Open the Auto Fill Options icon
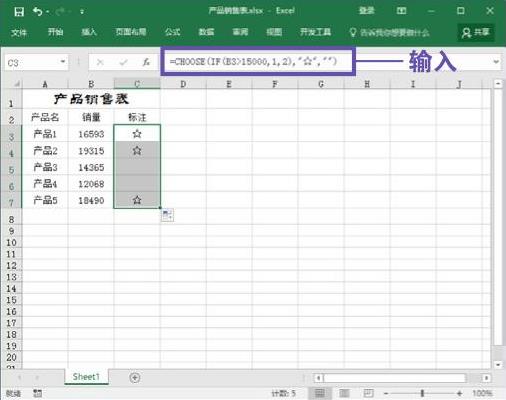The height and width of the screenshot is (400, 506). click(167, 215)
